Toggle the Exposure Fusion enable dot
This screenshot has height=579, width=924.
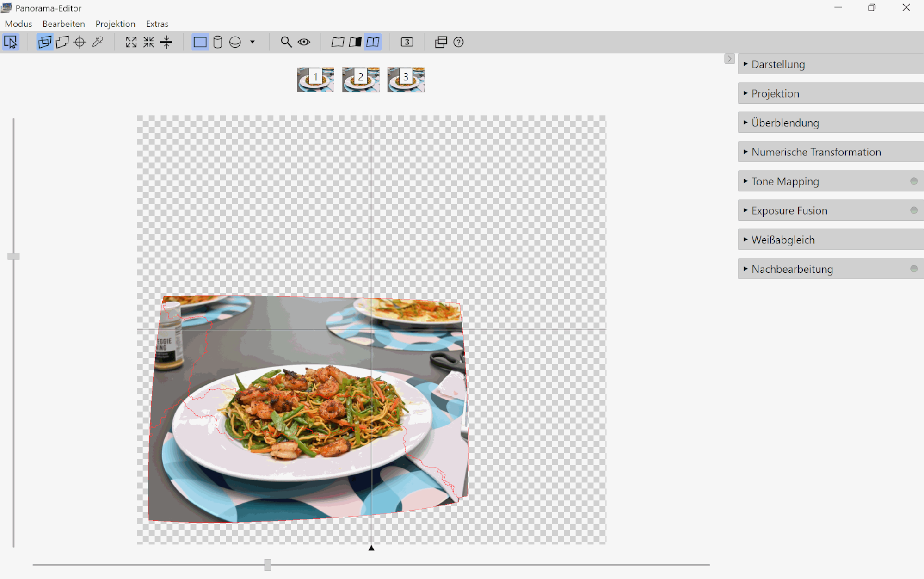(x=913, y=210)
